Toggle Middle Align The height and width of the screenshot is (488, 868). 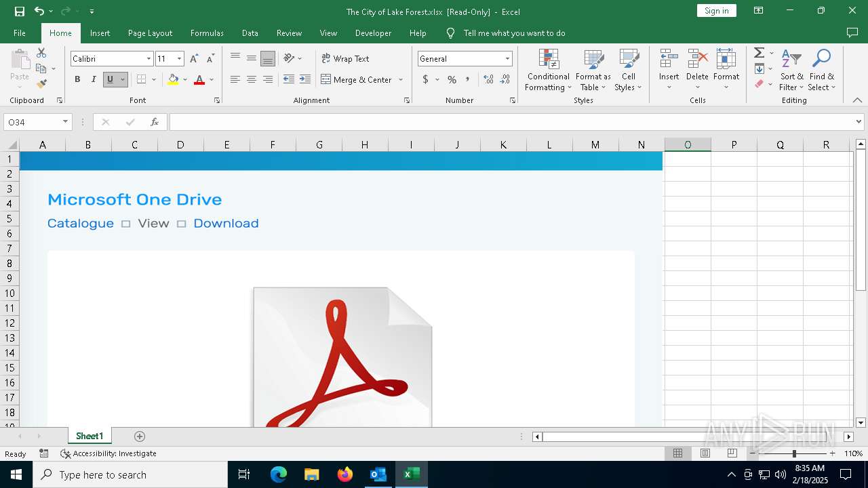click(x=252, y=58)
